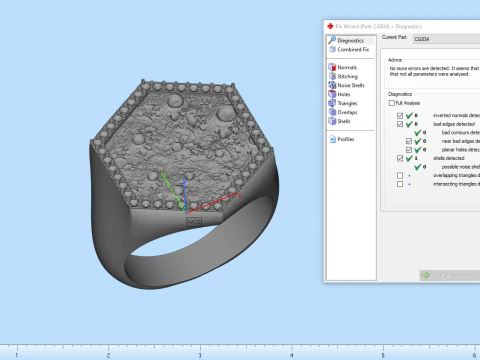This screenshot has width=480, height=360.
Task: Toggle the shells detected checkbox
Action: [400, 158]
